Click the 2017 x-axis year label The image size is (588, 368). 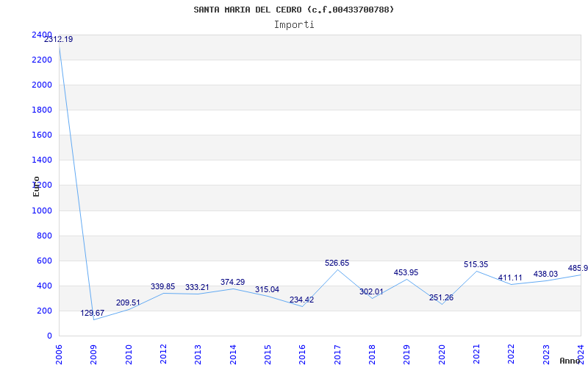(x=337, y=351)
